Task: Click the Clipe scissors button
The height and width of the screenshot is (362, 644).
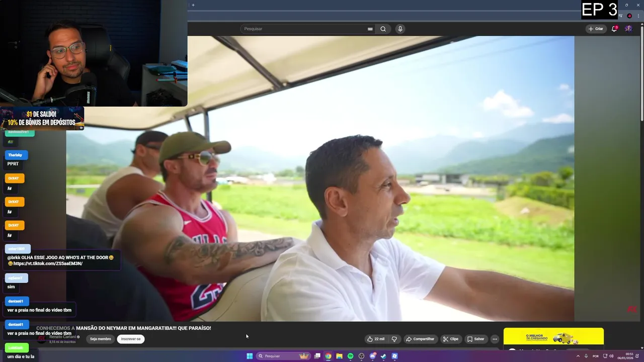Action: (451, 339)
